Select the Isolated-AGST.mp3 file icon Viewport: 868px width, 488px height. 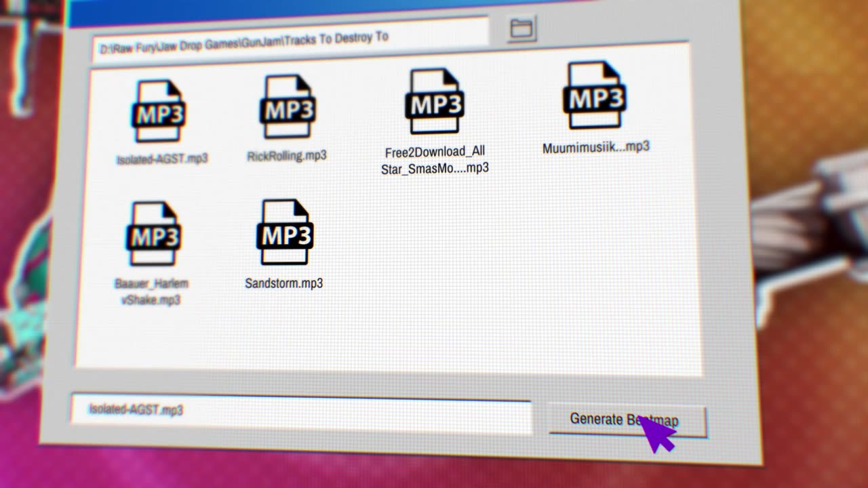(x=159, y=112)
